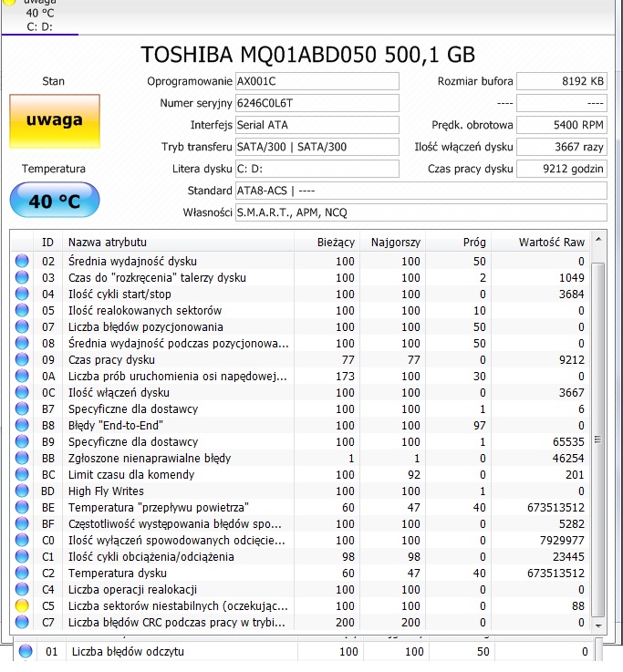Click the yellow warning icon for attribute C5
This screenshot has height=672, width=623.
coord(22,606)
